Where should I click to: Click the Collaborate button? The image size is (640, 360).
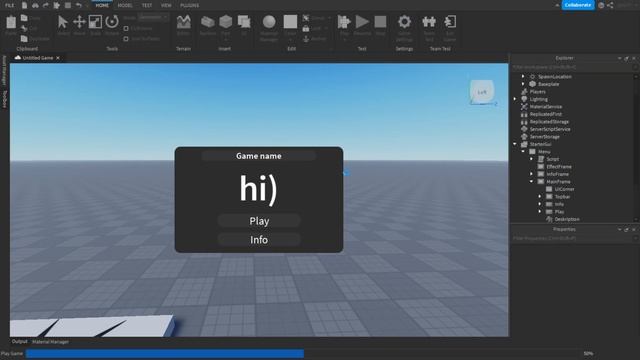[x=578, y=5]
